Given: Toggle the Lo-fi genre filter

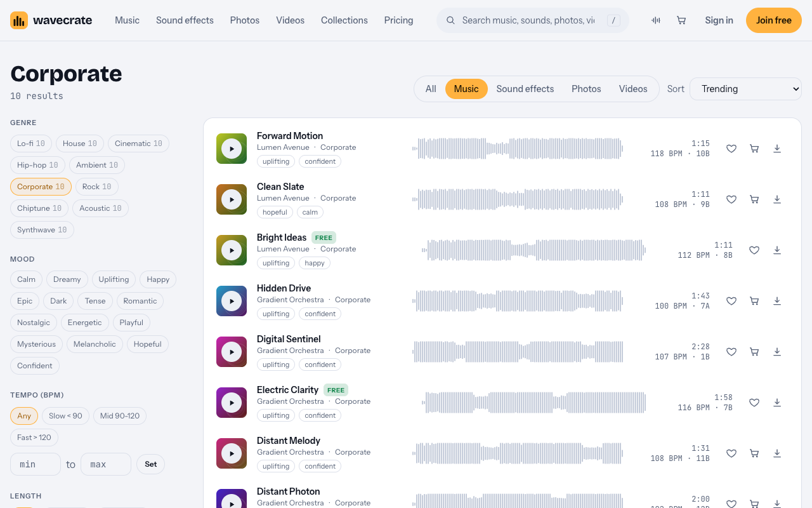Looking at the screenshot, I should (x=31, y=144).
